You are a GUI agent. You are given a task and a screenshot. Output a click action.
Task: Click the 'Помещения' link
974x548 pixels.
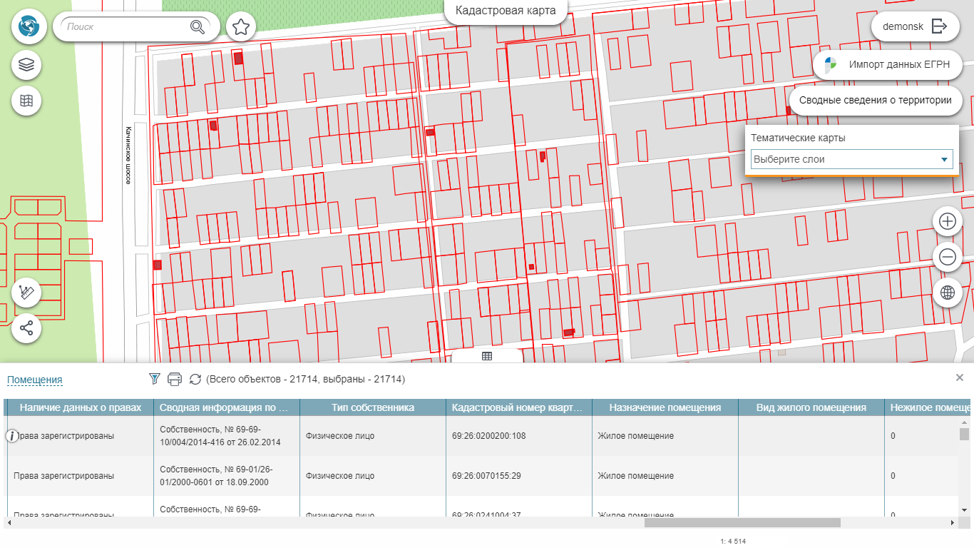click(x=35, y=380)
